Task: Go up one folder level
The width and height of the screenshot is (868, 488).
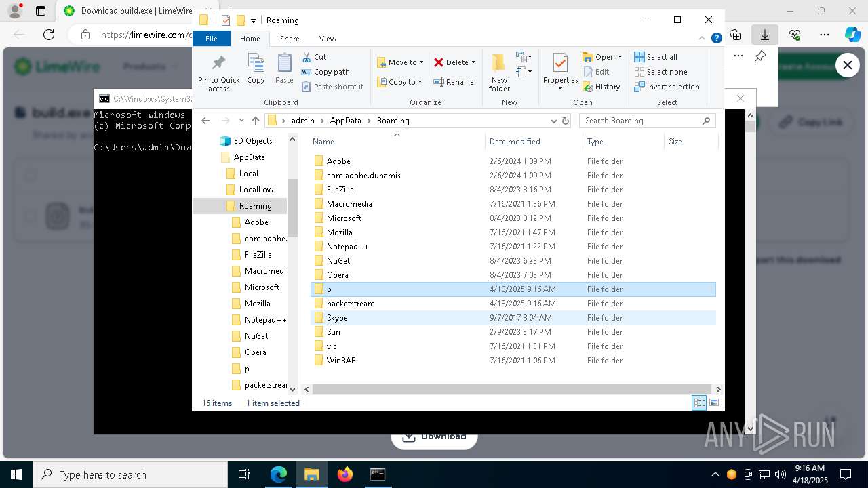Action: 255,121
